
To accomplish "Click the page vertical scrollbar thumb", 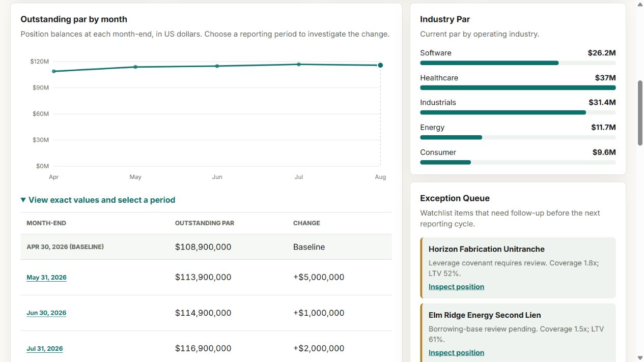I will pyautogui.click(x=640, y=113).
